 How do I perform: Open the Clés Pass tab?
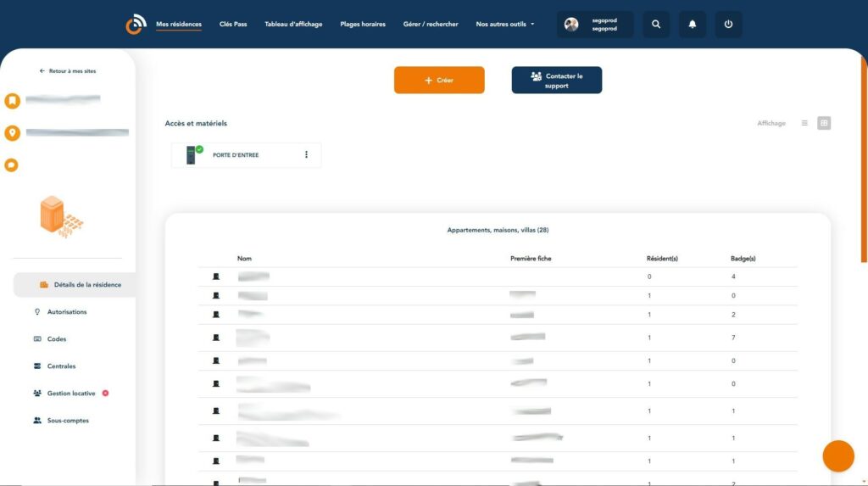233,25
